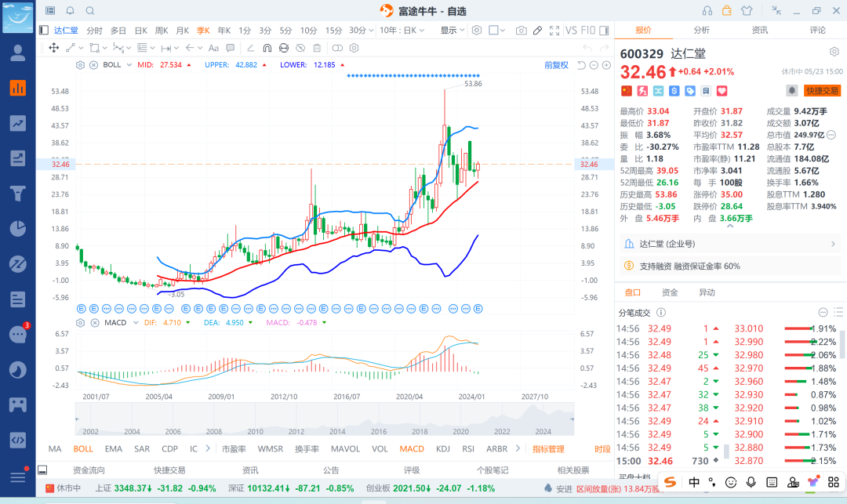
Task: Click the price alert bell for 达仁堂
Action: (x=791, y=91)
